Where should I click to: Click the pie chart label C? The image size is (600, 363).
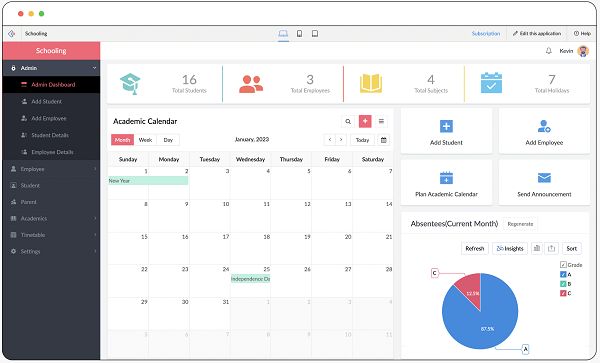(434, 273)
